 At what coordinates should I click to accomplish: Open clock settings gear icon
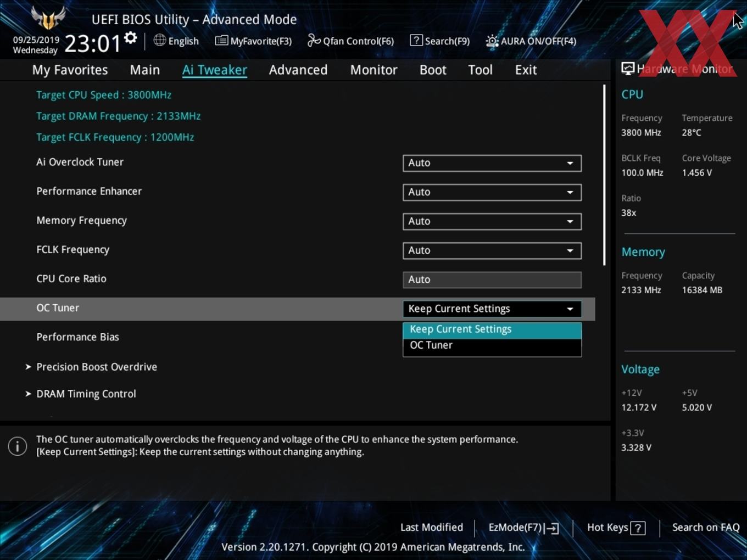[131, 38]
